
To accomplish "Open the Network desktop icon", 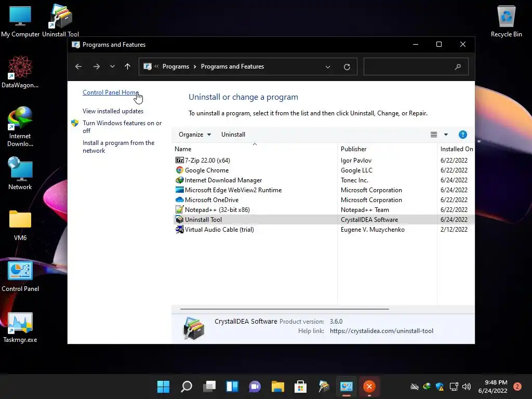I will 20,174.
